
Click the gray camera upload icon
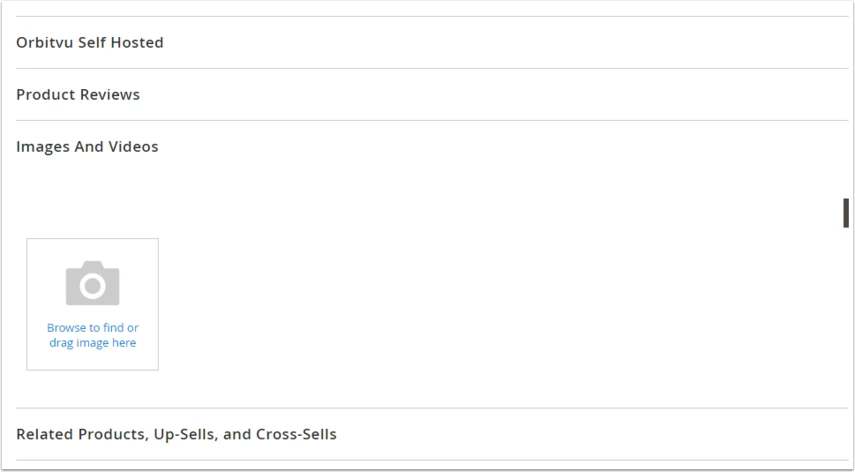click(92, 283)
